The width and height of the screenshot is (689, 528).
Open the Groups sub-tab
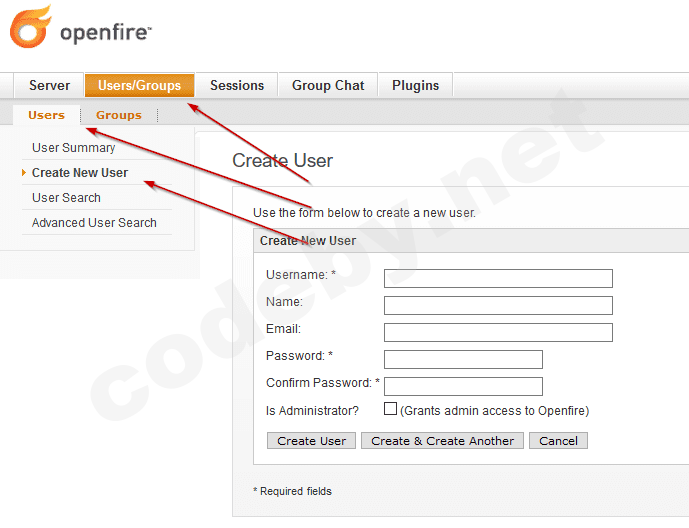[119, 115]
